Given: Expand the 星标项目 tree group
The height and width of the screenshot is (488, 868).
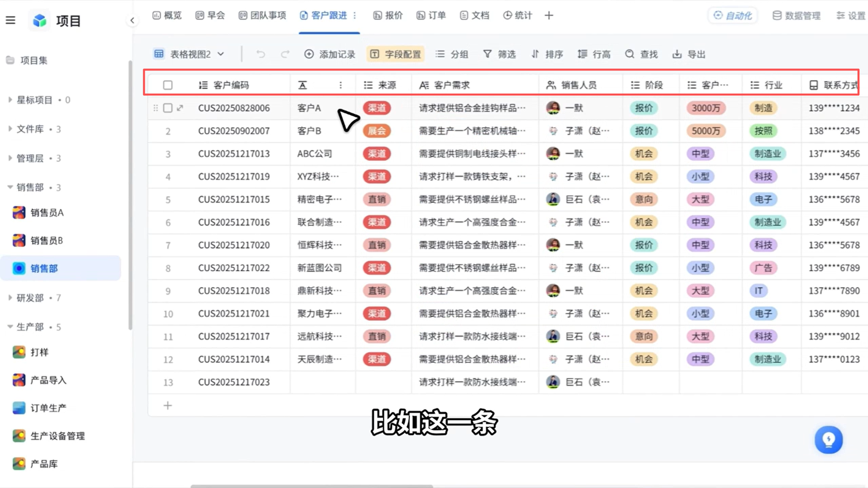Looking at the screenshot, I should (x=10, y=100).
